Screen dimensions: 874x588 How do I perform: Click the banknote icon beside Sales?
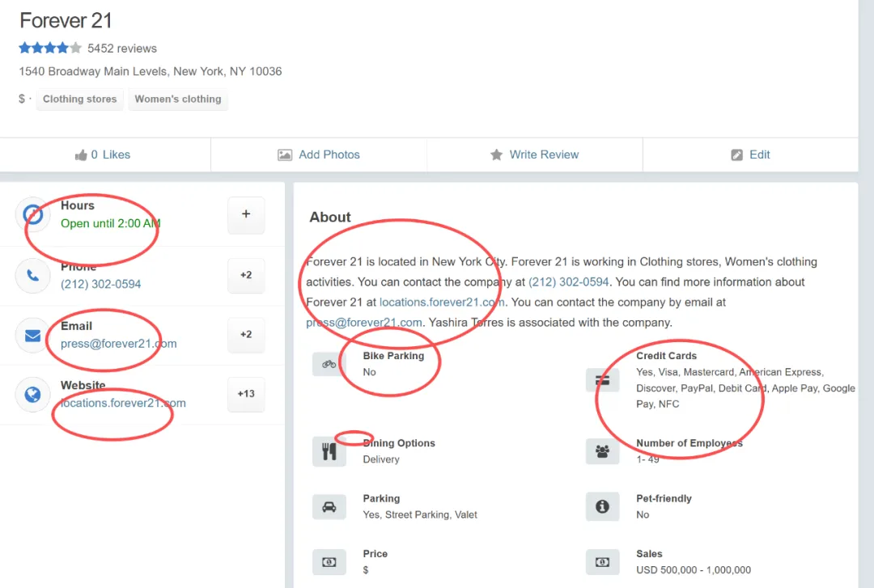coord(602,562)
